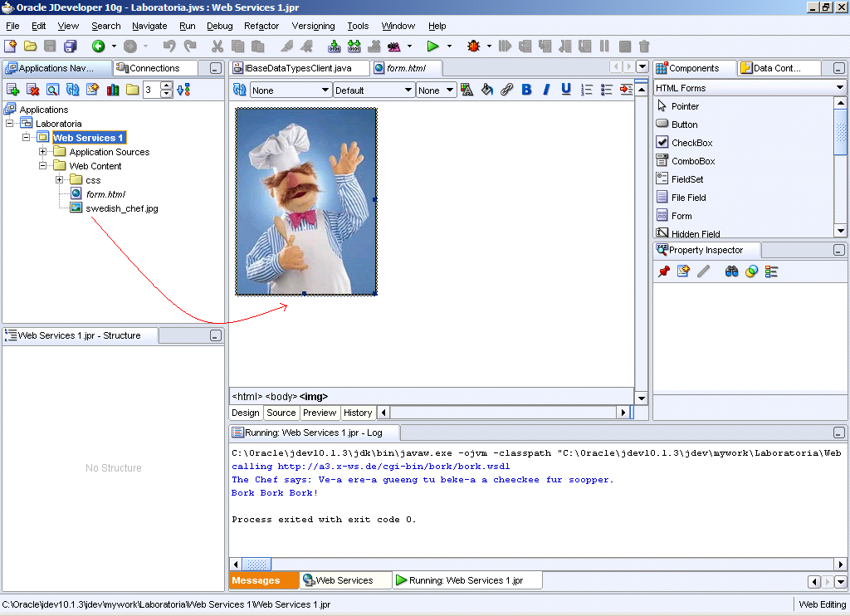This screenshot has height=616, width=850.
Task: Click the Rebuild compile icon
Action: click(x=354, y=46)
